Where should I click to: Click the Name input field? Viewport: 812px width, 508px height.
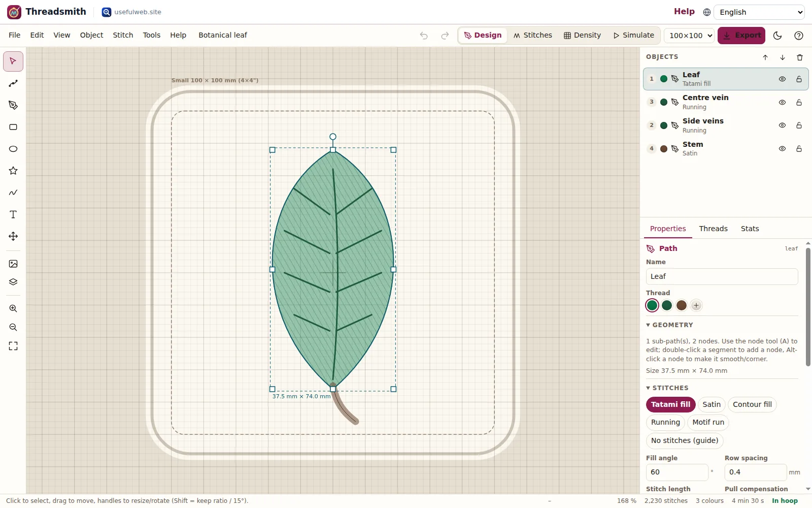[722, 276]
